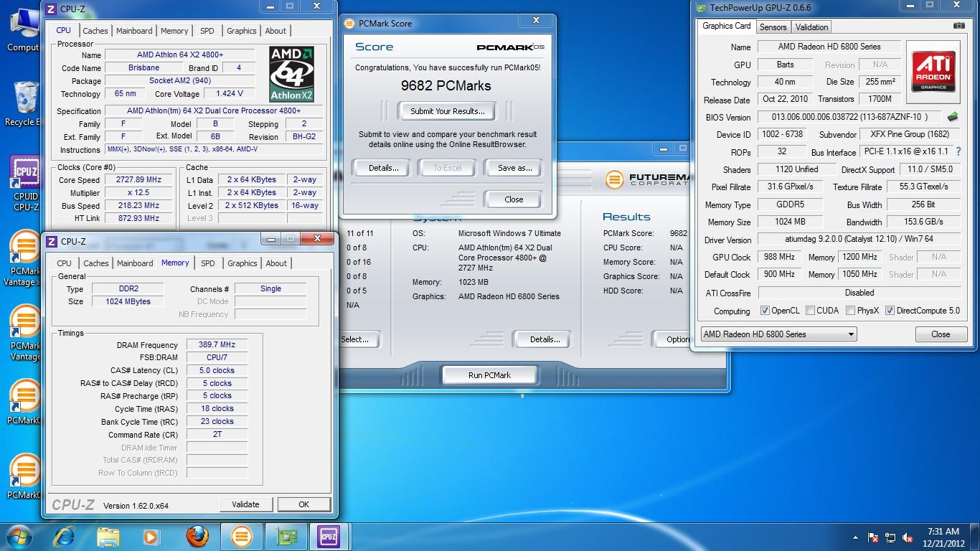Viewport: 980px width, 551px height.
Task: Click the ATI Radeon logo in GPU-Z
Action: [933, 71]
